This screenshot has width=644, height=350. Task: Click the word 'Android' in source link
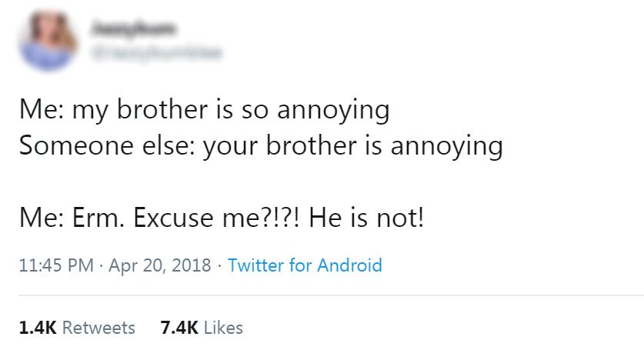(x=349, y=265)
